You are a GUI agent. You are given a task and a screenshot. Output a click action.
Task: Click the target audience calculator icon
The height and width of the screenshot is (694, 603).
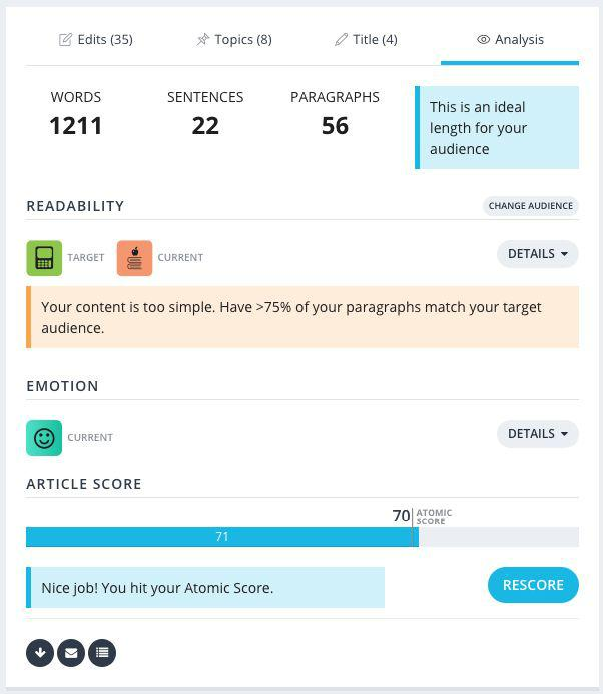pos(44,258)
